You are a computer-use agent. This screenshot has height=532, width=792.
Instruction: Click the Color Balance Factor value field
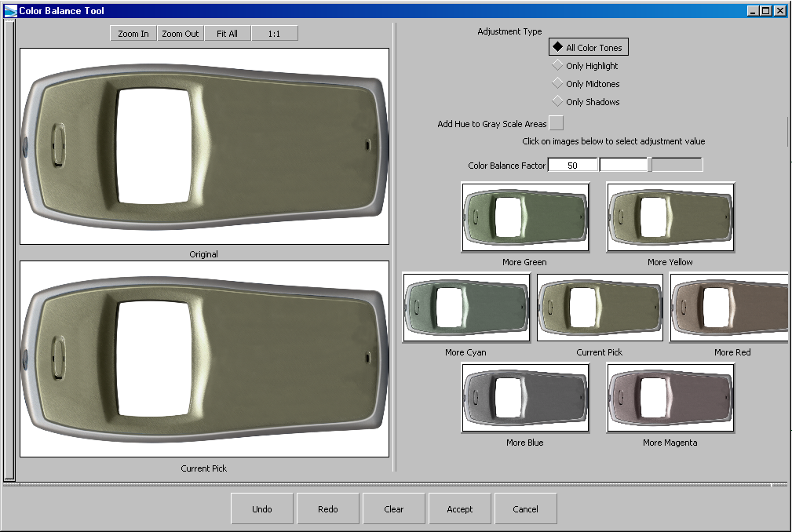tap(572, 166)
